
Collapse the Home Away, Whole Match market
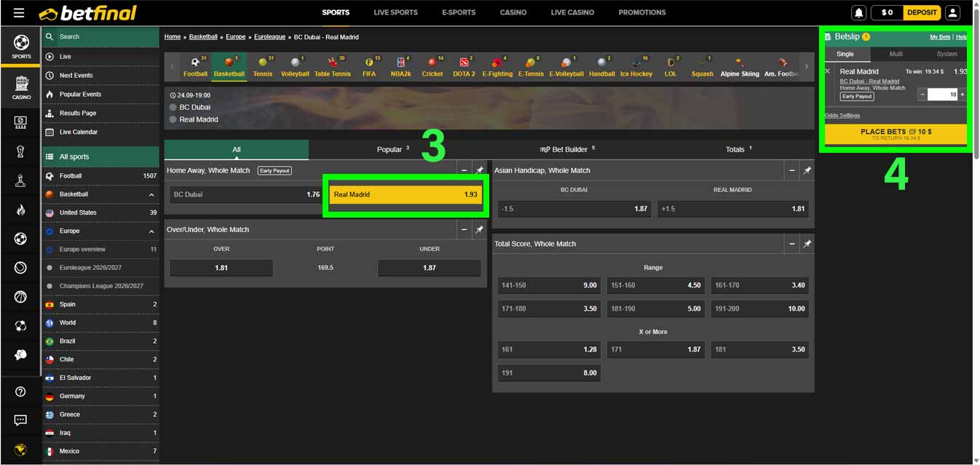464,170
